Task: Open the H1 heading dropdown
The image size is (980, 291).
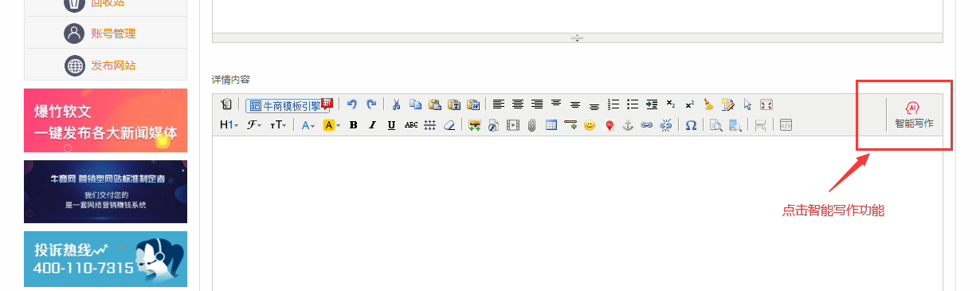Action: (x=229, y=125)
